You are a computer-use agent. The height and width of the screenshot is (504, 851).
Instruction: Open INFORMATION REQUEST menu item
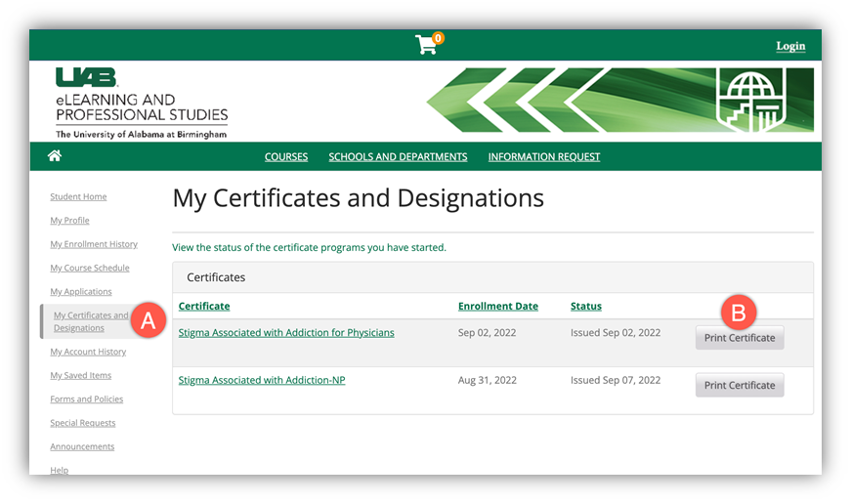click(x=544, y=157)
